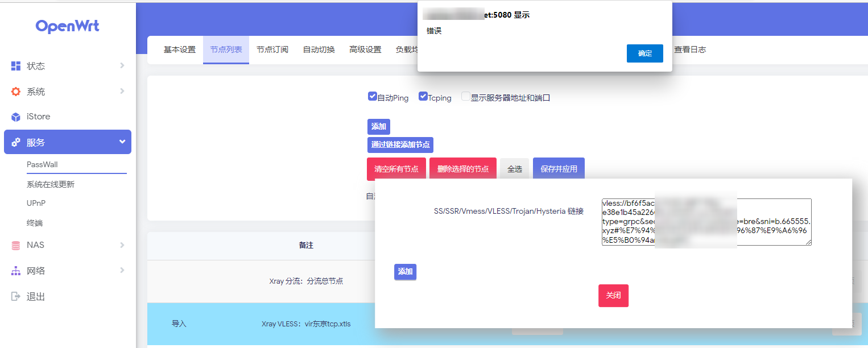Click the 备注 column header
The height and width of the screenshot is (348, 868).
(x=306, y=246)
